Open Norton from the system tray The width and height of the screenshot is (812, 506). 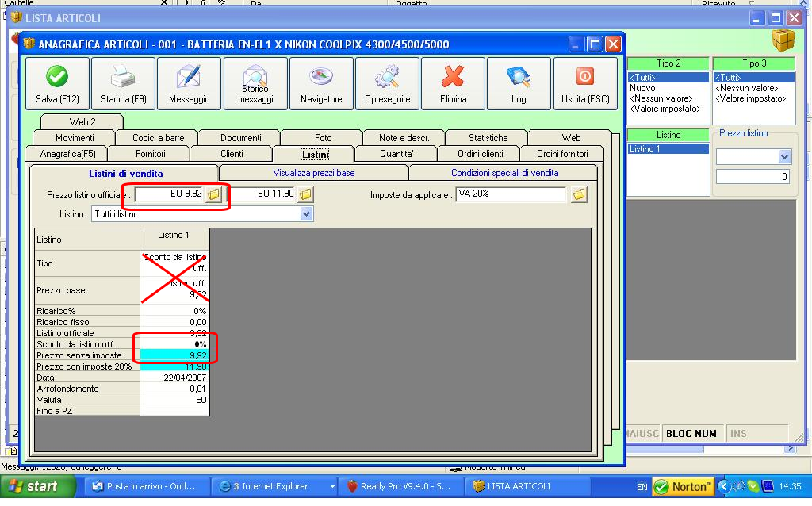click(x=682, y=488)
